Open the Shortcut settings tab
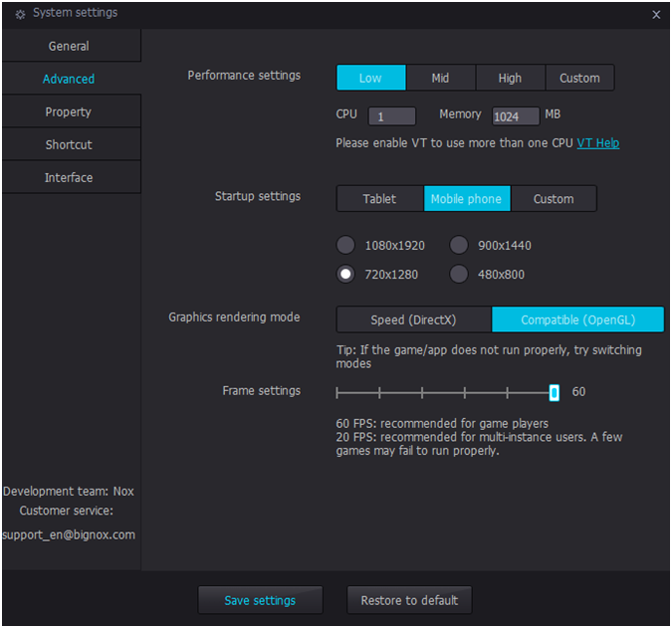The width and height of the screenshot is (672, 628). pyautogui.click(x=70, y=144)
